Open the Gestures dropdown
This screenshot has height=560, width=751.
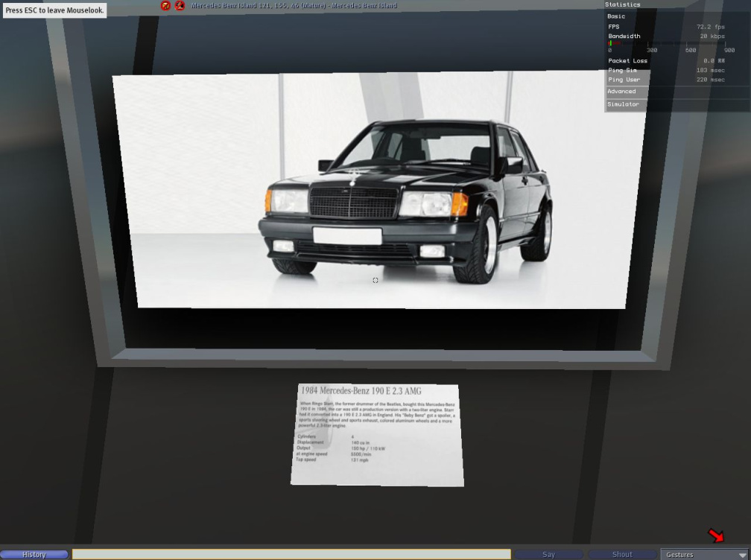705,554
